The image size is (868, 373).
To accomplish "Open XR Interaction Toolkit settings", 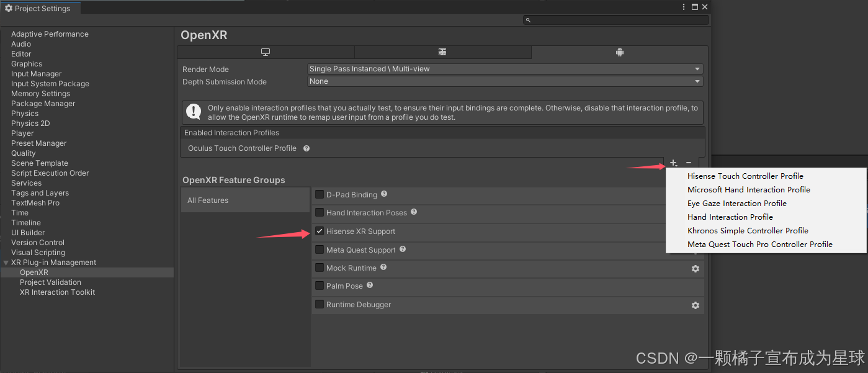I will pyautogui.click(x=57, y=292).
